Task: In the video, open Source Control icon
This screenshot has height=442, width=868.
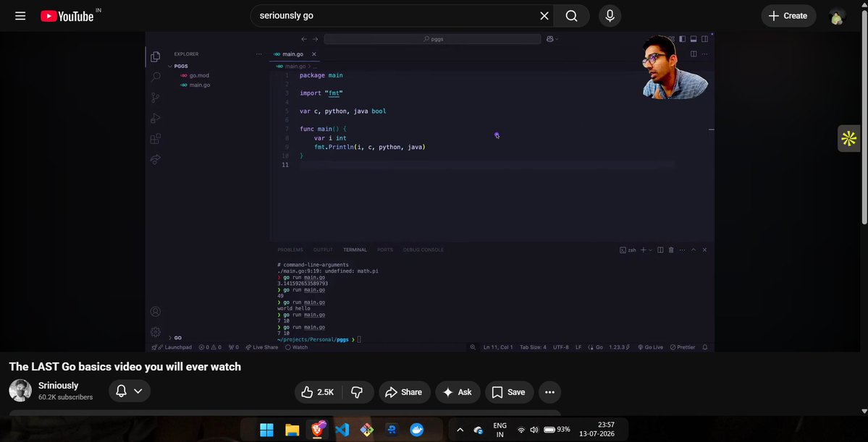Action: pyautogui.click(x=156, y=98)
